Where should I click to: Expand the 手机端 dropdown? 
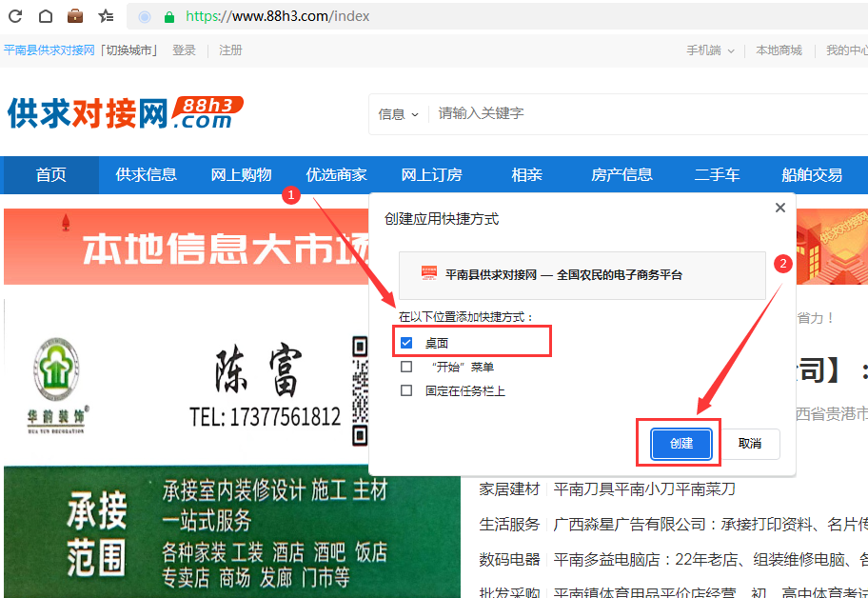point(710,50)
